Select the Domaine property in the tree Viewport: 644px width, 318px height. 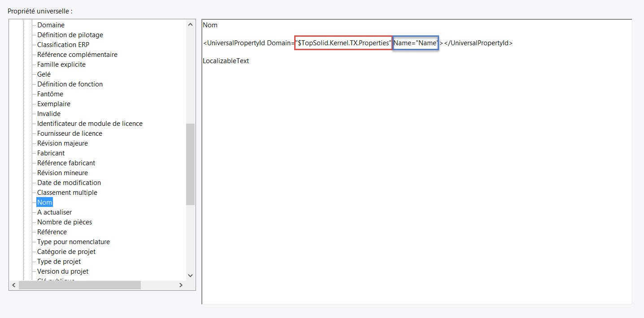coord(51,25)
